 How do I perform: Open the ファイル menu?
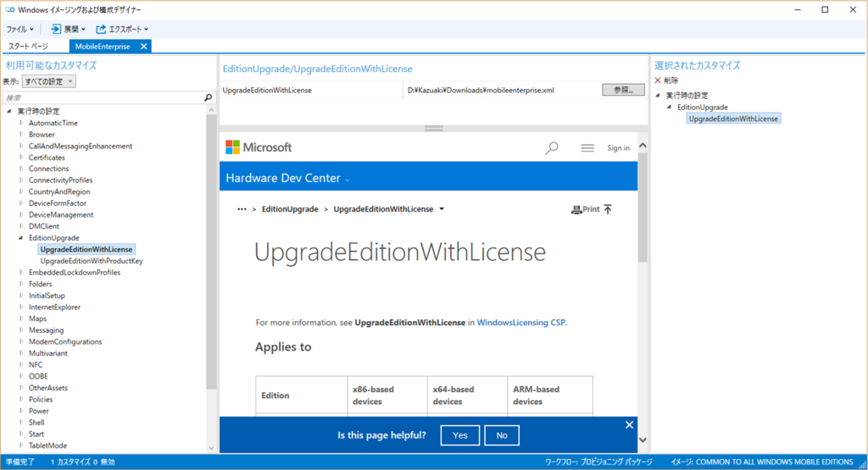[x=20, y=30]
